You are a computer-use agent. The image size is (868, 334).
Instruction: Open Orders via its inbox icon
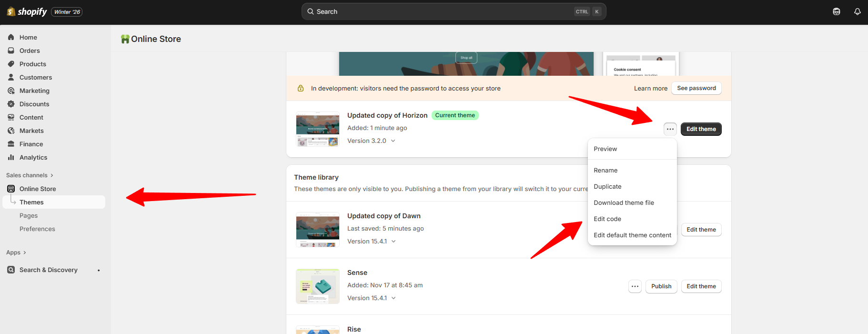tap(11, 51)
